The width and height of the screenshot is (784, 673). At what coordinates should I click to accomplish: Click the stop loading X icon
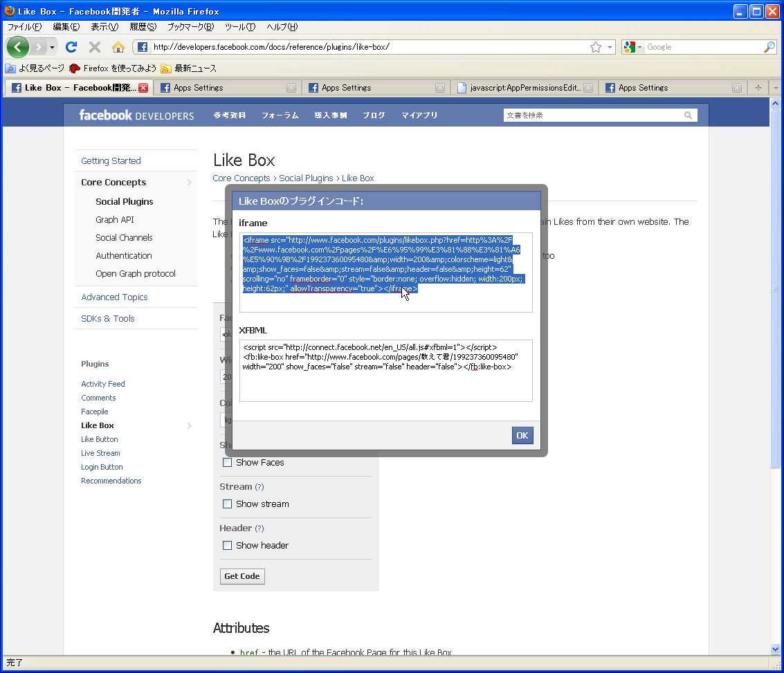pyautogui.click(x=95, y=47)
